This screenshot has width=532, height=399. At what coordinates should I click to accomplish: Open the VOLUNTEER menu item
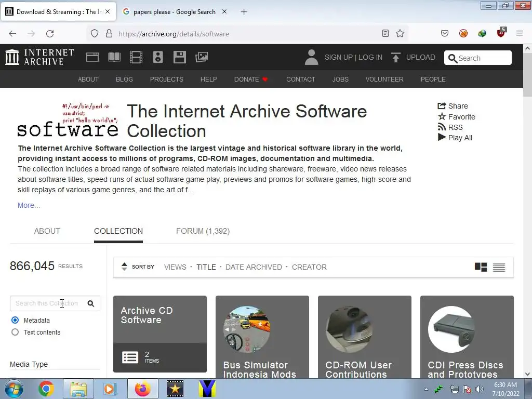384,79
